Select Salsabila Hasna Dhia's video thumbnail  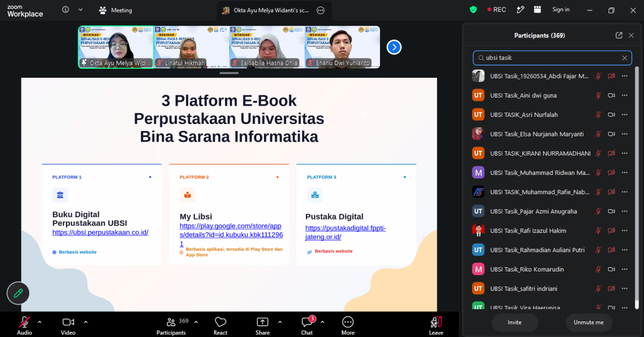(x=267, y=47)
